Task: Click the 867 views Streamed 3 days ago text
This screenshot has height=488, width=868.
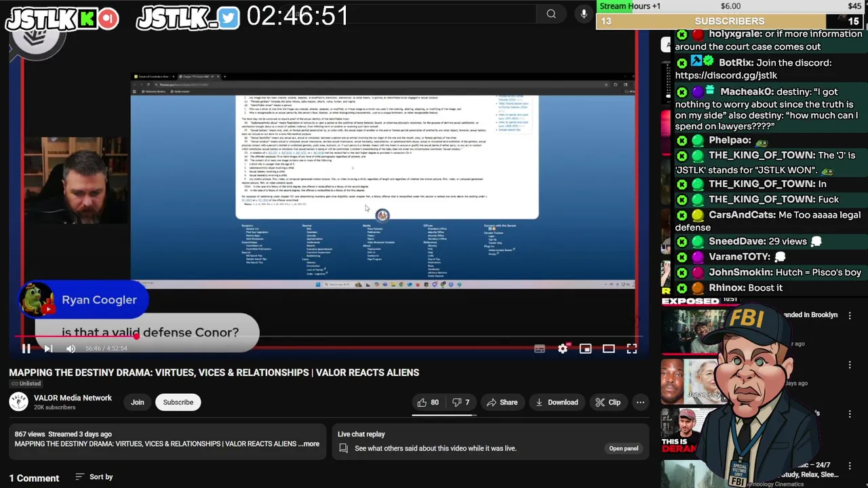Action: tap(63, 434)
